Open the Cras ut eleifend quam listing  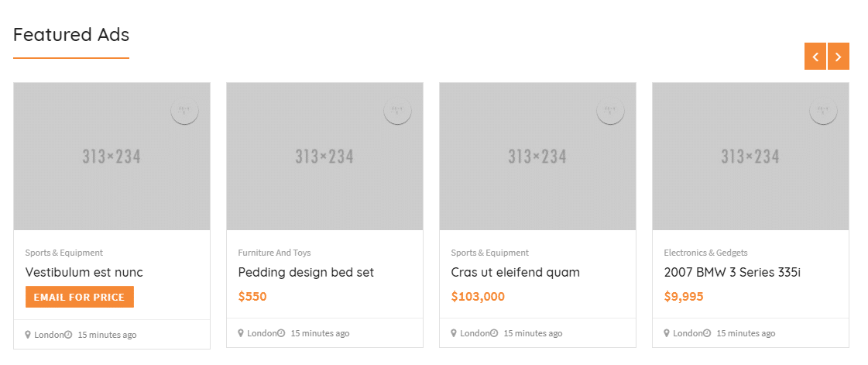click(515, 273)
